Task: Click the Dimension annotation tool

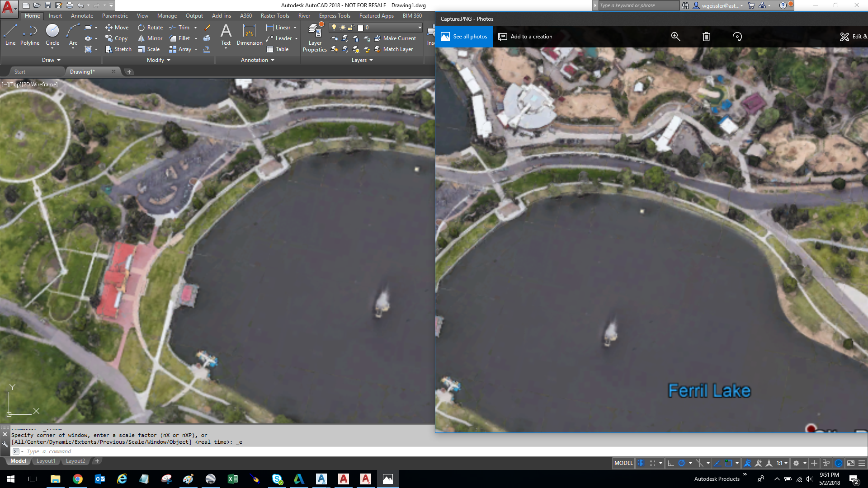Action: 250,35
